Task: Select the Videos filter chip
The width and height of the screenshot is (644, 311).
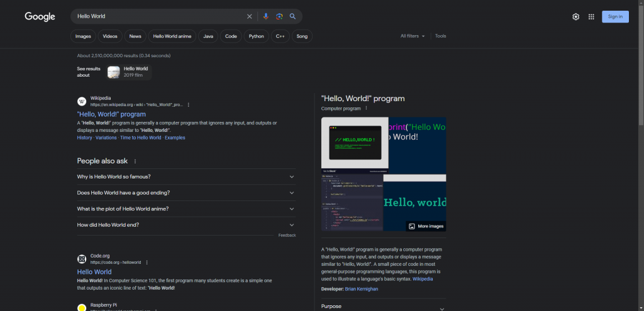Action: point(110,36)
